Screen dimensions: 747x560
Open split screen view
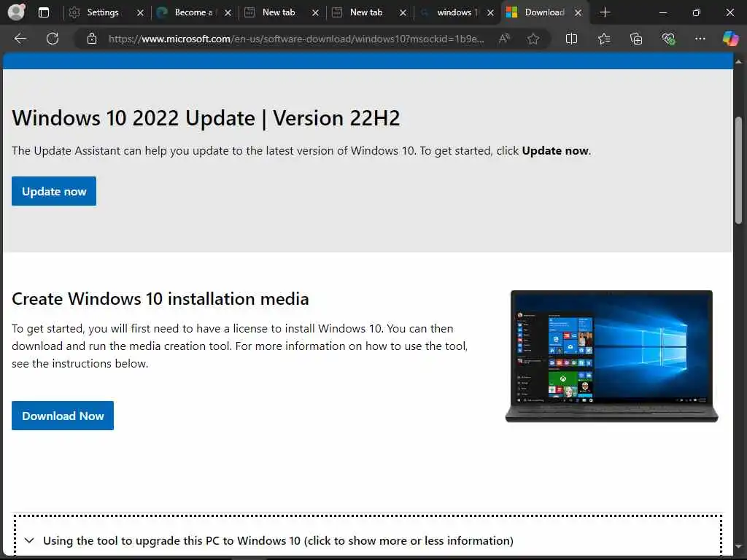click(571, 39)
